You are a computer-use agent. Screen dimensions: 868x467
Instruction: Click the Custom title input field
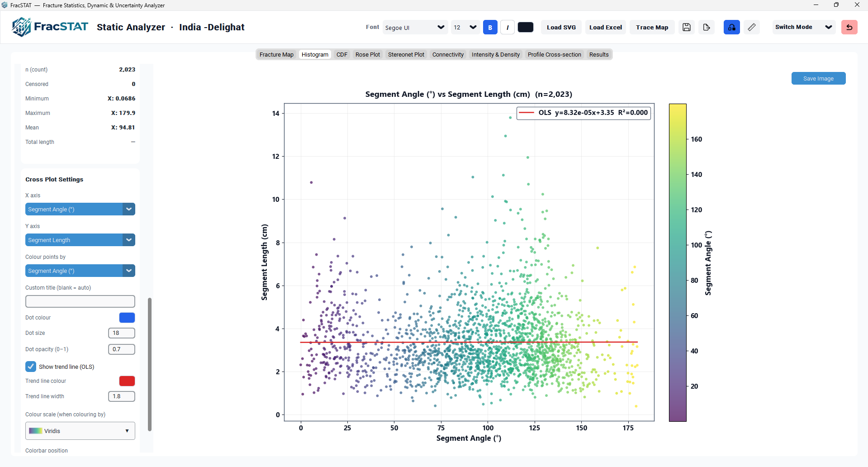[80, 301]
